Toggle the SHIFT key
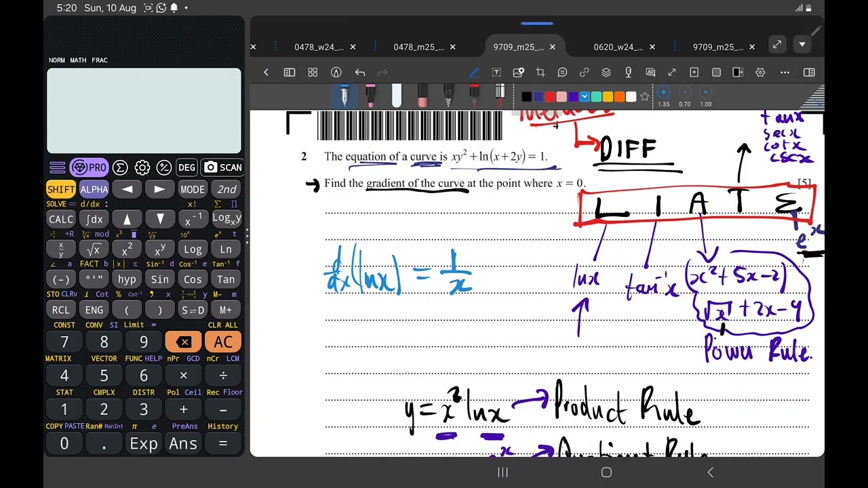 [60, 189]
